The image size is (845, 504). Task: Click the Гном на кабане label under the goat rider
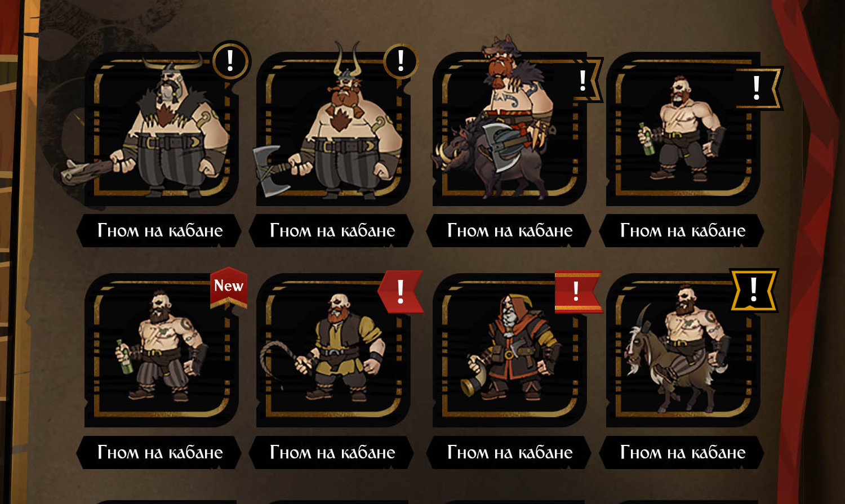(x=683, y=452)
